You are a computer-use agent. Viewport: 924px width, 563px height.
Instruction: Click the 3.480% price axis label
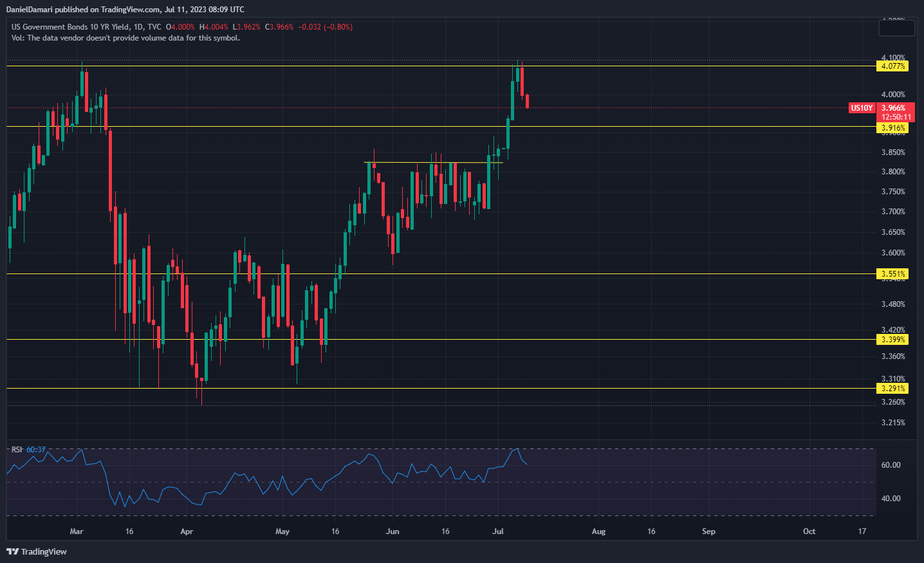[893, 304]
